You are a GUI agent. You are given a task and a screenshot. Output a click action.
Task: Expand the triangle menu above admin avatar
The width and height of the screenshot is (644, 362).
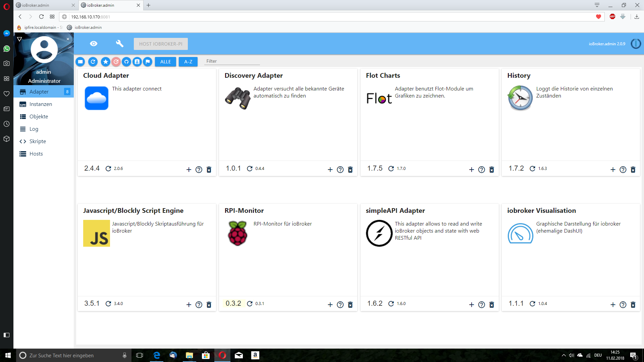(x=19, y=39)
